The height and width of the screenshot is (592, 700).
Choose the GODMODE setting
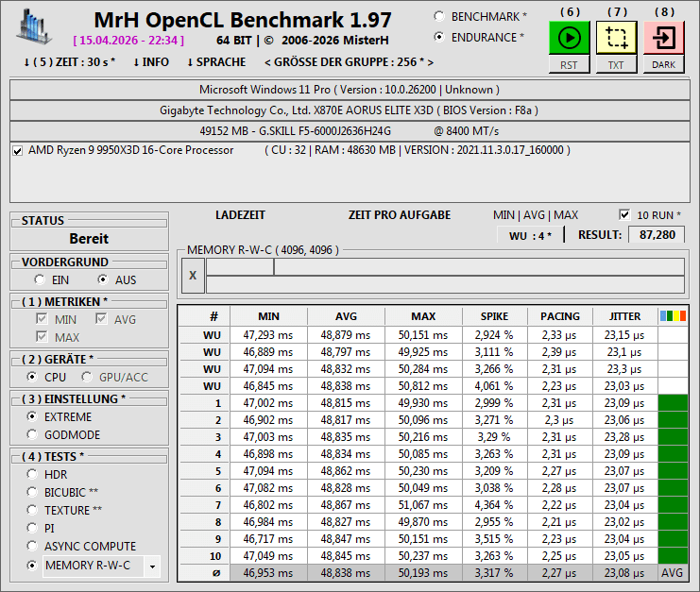pyautogui.click(x=32, y=434)
